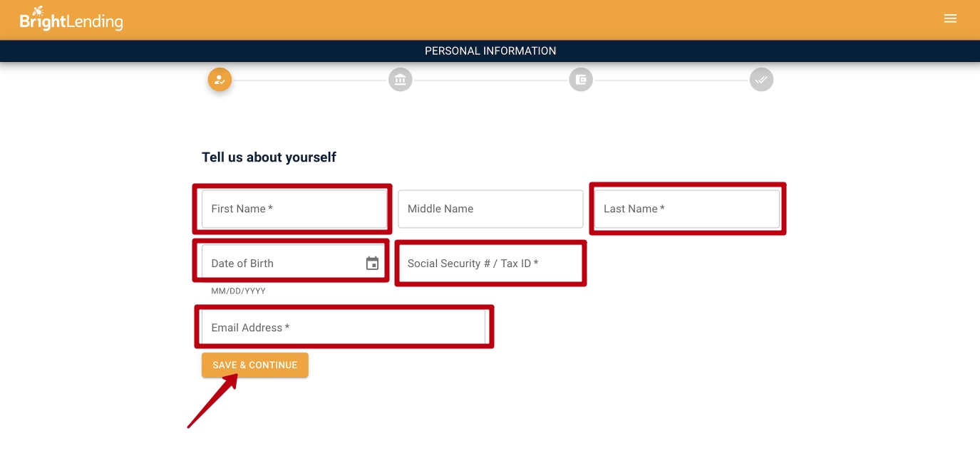Click inside the First Name field
The width and height of the screenshot is (980, 463).
pos(292,209)
